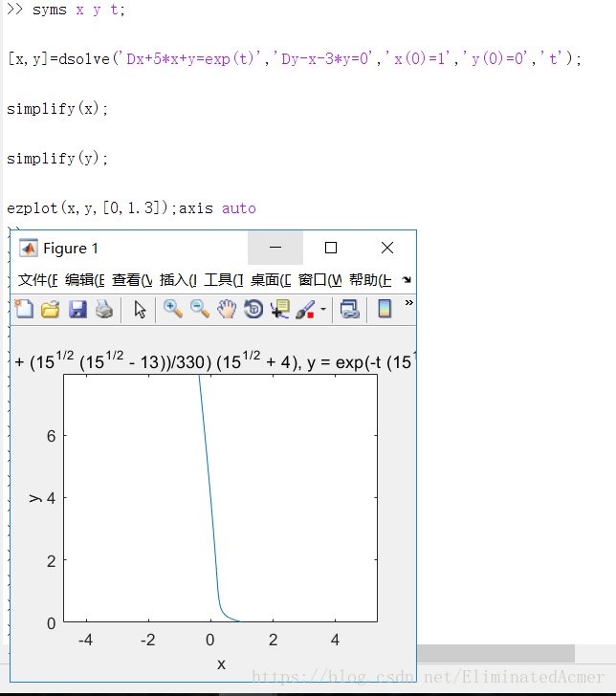616x696 pixels.
Task: Expand toolbar overflow chevron
Action: [x=409, y=303]
